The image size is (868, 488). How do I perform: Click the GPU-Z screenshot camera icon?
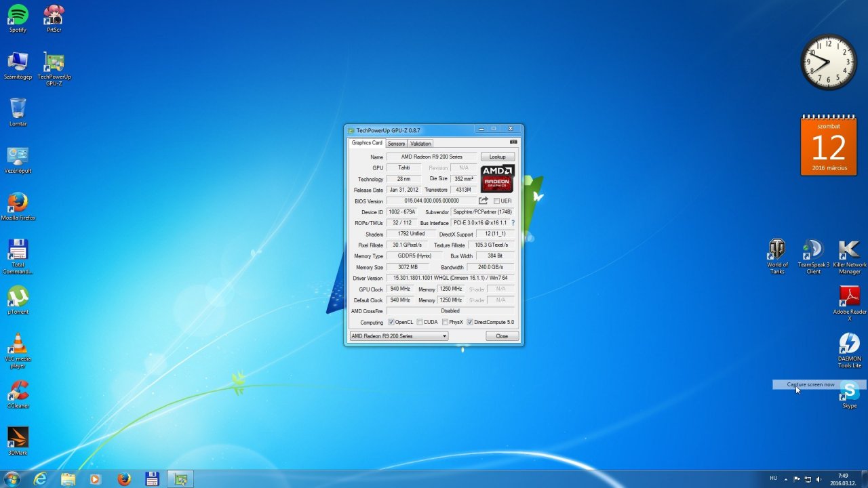513,142
